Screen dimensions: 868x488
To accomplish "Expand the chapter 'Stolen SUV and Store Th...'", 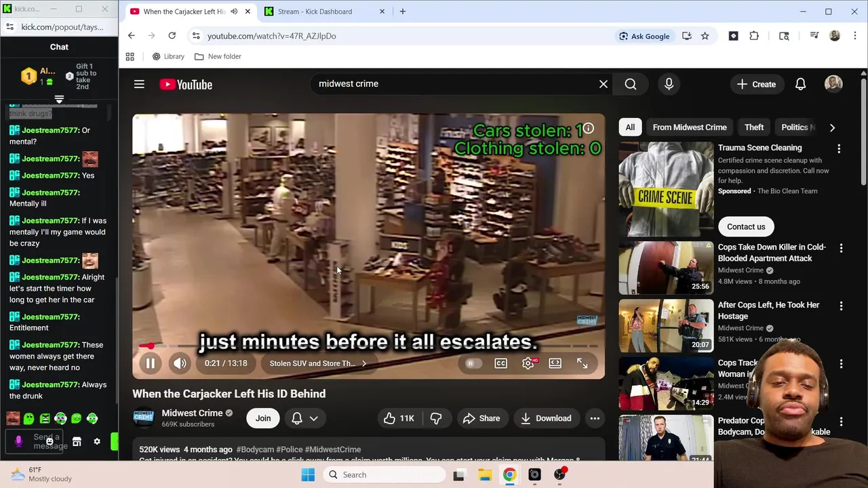I will click(318, 363).
